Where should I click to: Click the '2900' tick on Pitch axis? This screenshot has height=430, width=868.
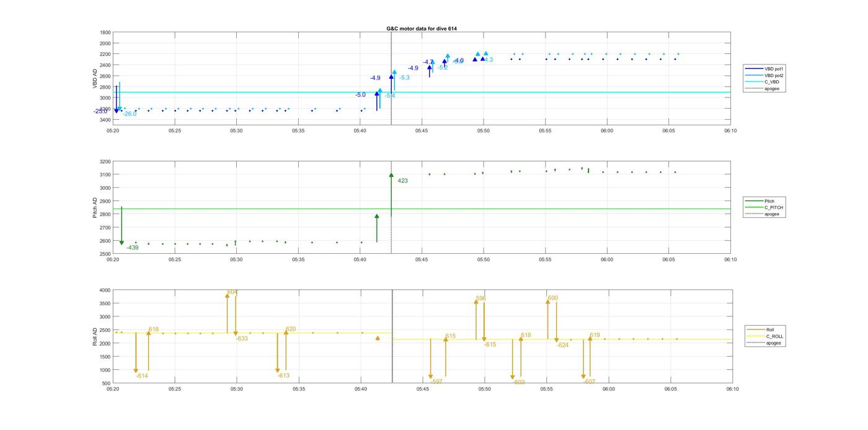[105, 202]
